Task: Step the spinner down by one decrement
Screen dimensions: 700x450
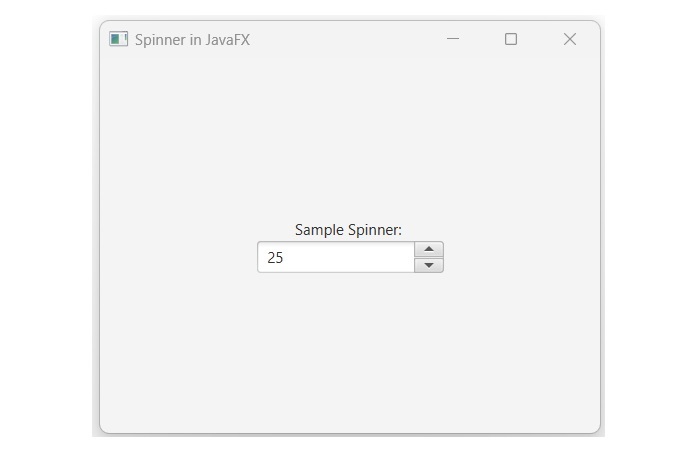Action: (428, 265)
